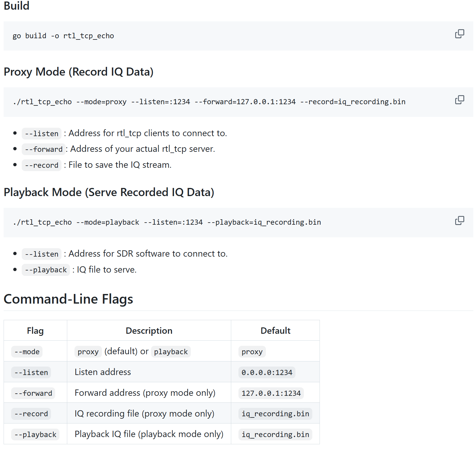
Task: Select the --forward bullet code tag
Action: [x=44, y=149]
